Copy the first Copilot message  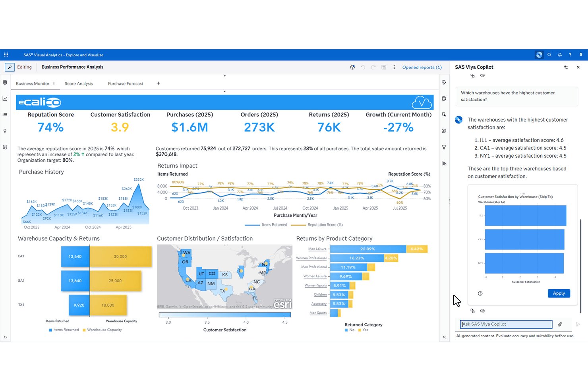[x=472, y=75]
